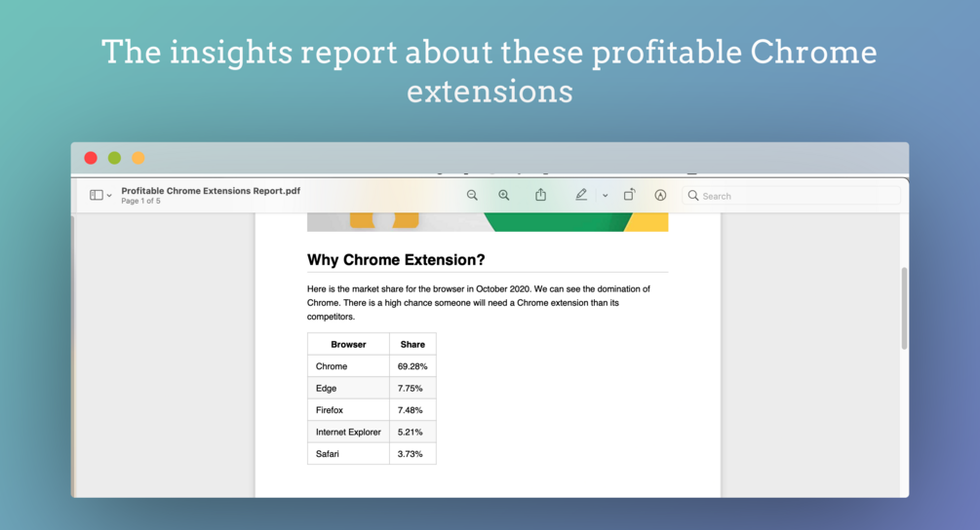Click the vertical scrollbar thumb
This screenshot has height=530, width=980.
904,309
